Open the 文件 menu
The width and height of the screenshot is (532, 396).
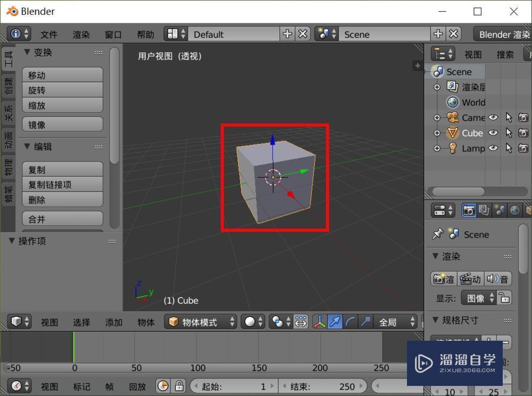pyautogui.click(x=49, y=35)
